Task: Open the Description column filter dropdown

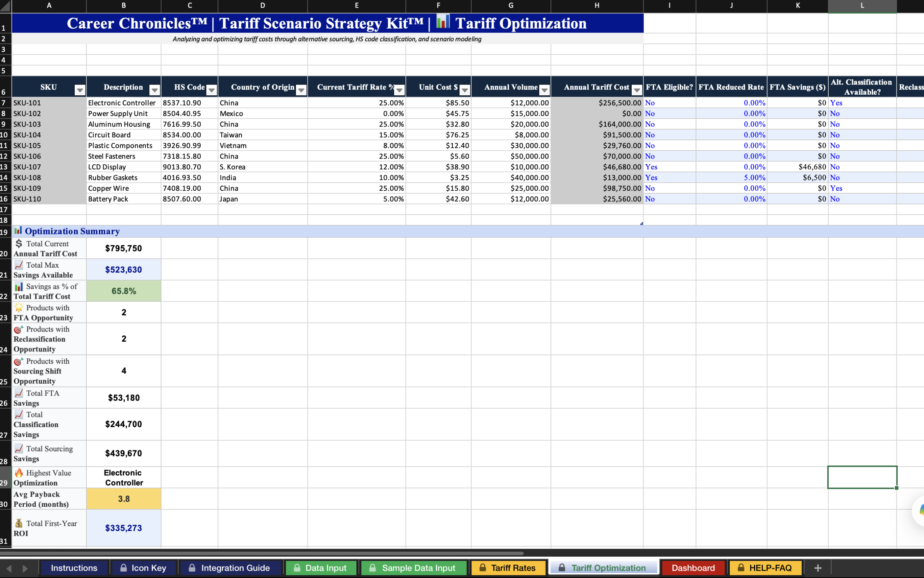Action: 154,90
